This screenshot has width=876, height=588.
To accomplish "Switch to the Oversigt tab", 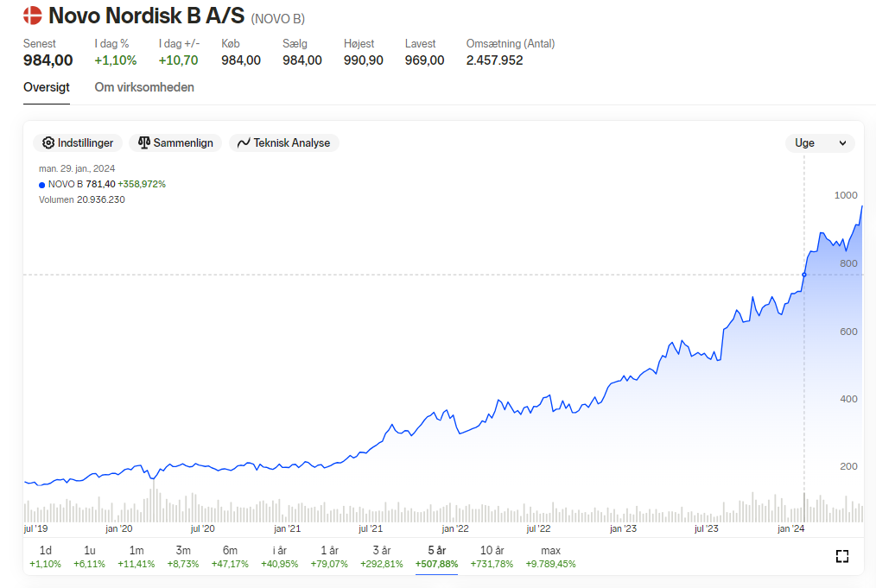I will pos(47,87).
